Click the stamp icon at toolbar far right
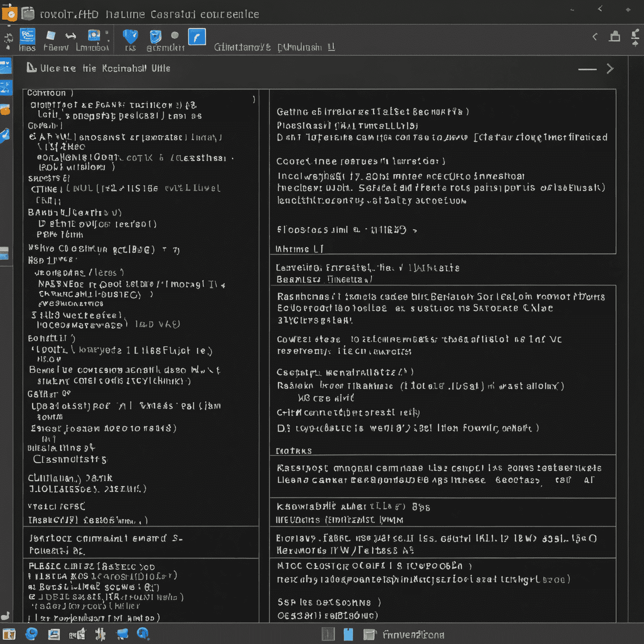This screenshot has height=644, width=644. click(x=636, y=34)
